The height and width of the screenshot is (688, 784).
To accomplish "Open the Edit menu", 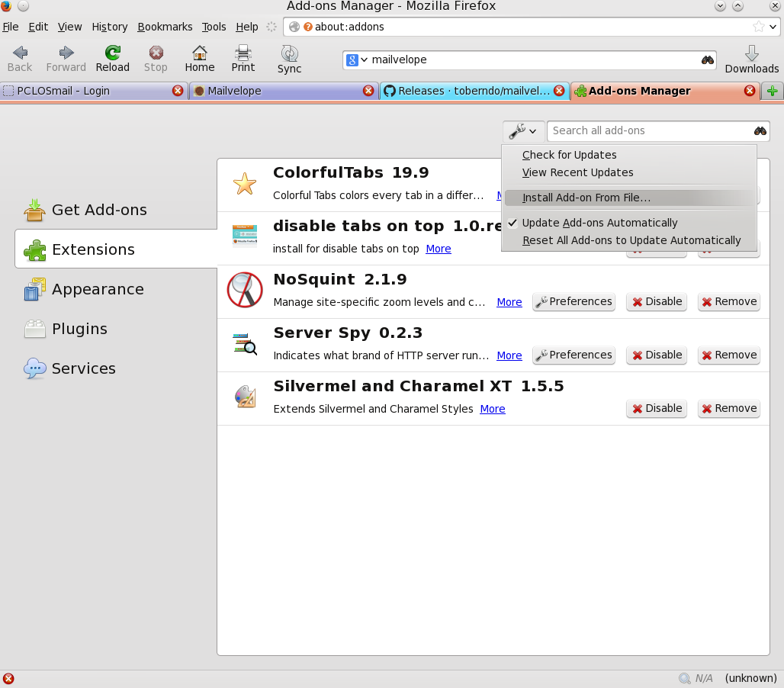I will [38, 27].
